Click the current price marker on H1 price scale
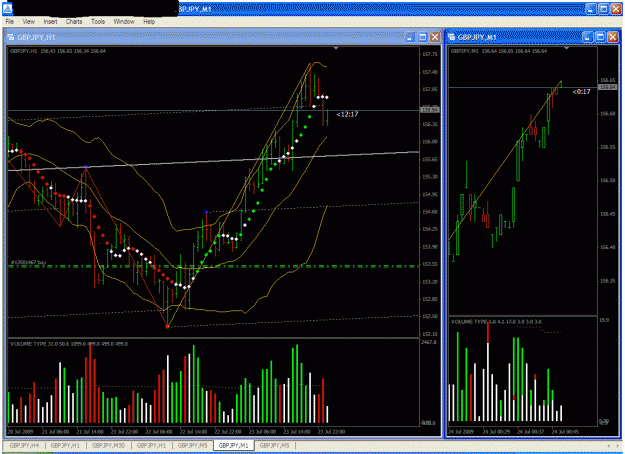625x454 pixels. [430, 109]
